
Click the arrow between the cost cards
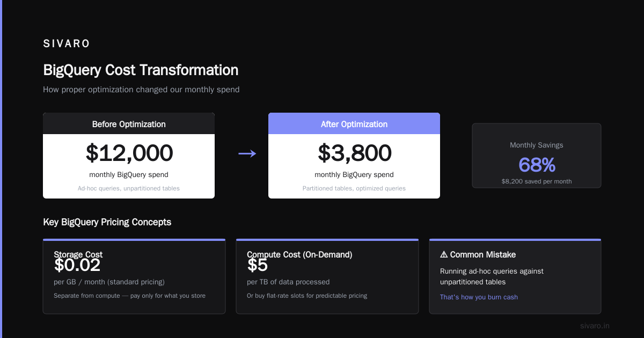[247, 153]
